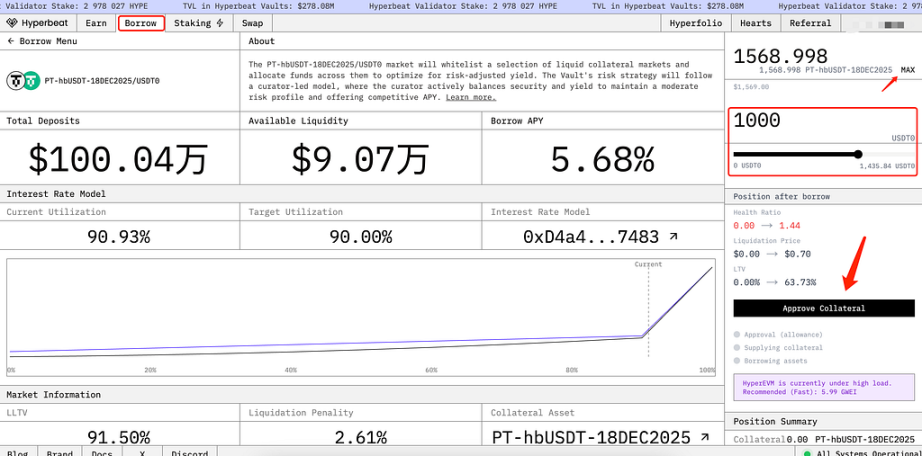The height and width of the screenshot is (456, 922).
Task: Switch to the Borrow tab
Action: point(141,23)
